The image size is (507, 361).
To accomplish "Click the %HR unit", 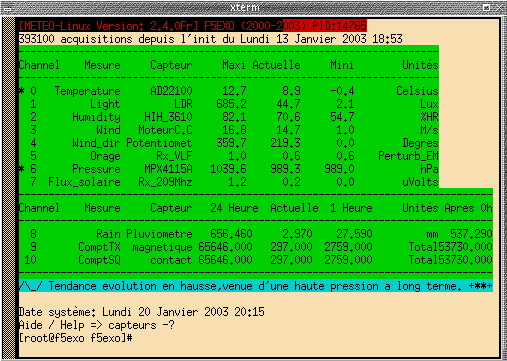I will pos(429,117).
